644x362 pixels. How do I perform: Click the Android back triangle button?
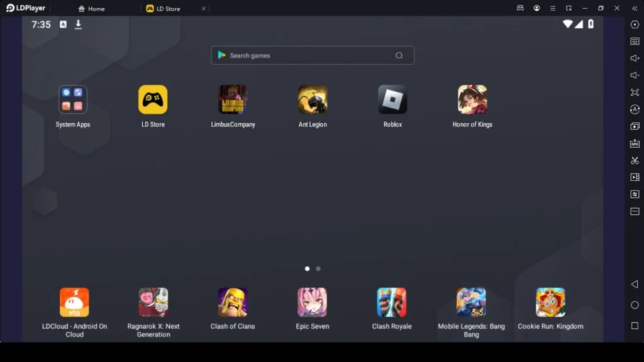pyautogui.click(x=635, y=284)
